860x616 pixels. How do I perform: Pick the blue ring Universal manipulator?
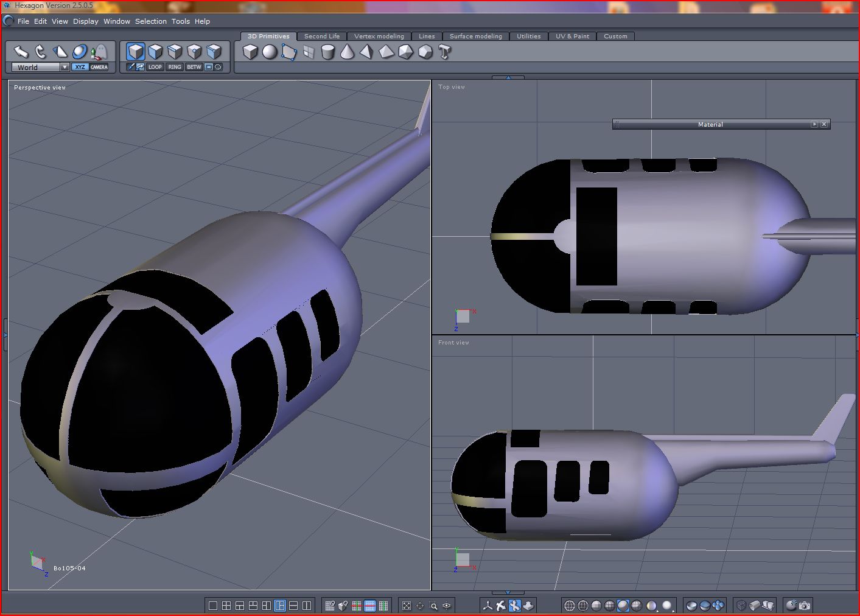80,52
